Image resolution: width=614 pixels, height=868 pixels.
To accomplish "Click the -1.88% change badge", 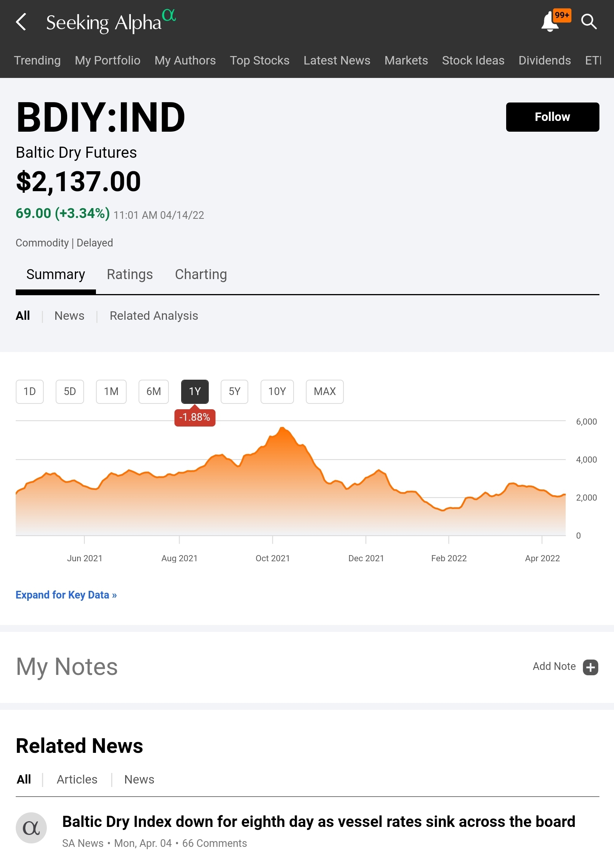I will coord(195,417).
